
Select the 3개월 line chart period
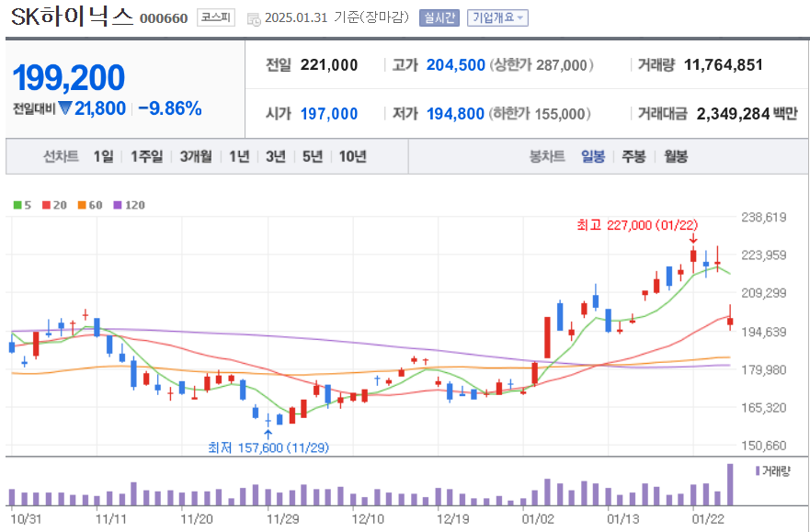tap(196, 156)
